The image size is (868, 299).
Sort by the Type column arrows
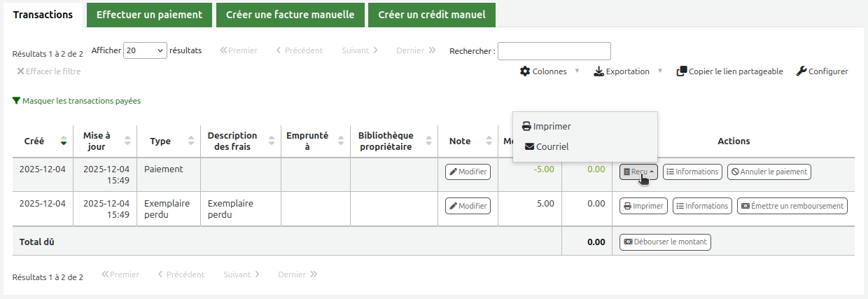(191, 141)
